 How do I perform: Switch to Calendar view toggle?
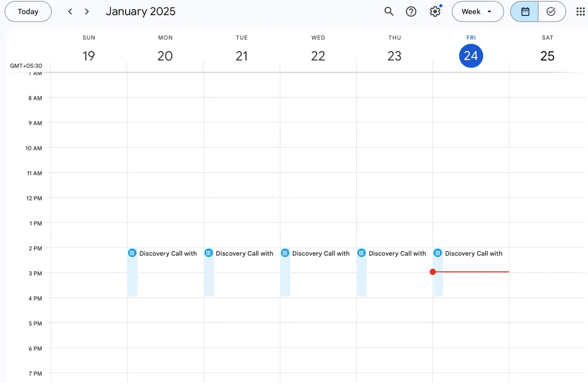(x=524, y=11)
